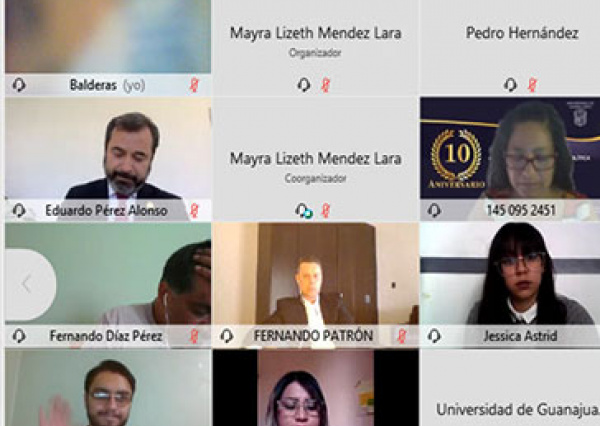The height and width of the screenshot is (426, 600).
Task: Click the headset icon beside 145 095 2451
Action: pos(434,210)
